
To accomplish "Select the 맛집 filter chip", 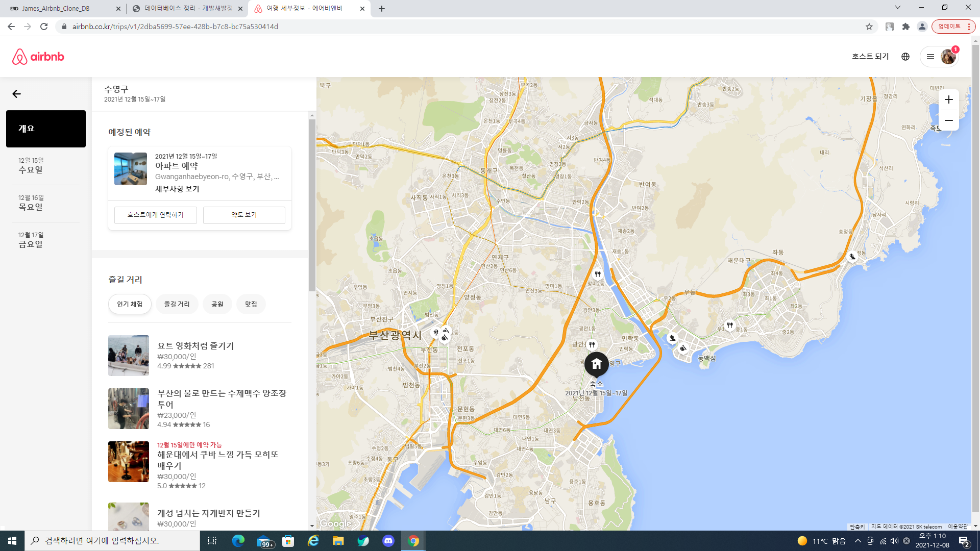I will (x=251, y=304).
